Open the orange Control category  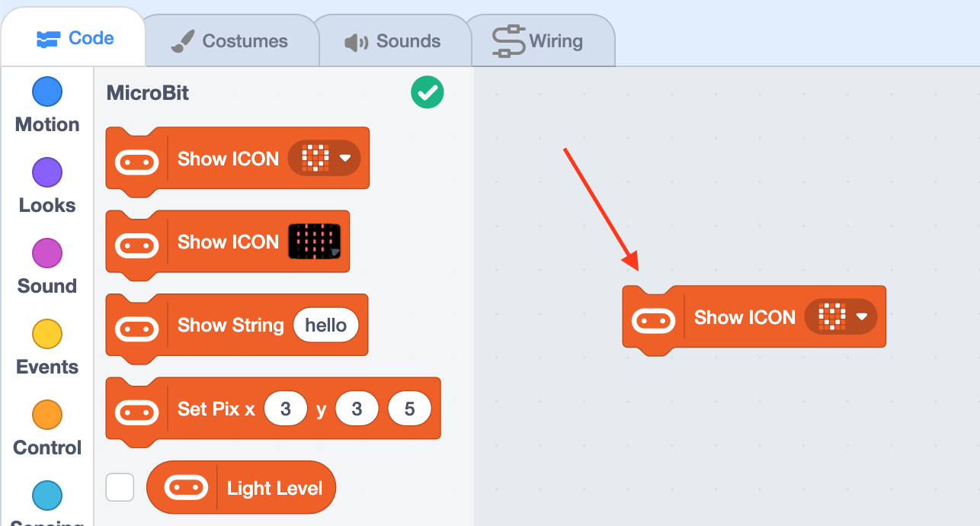(x=47, y=415)
